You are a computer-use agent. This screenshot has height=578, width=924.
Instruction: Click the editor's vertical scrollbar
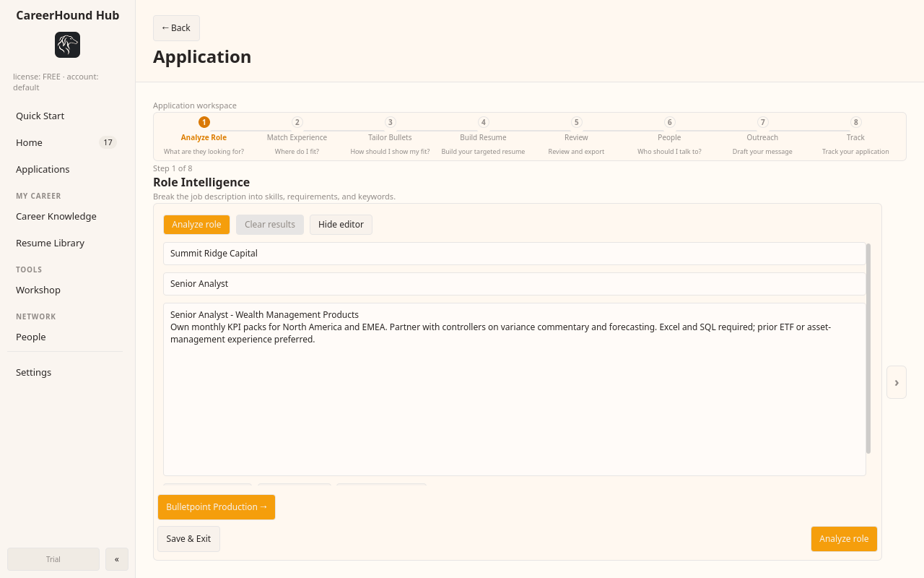pyautogui.click(x=868, y=348)
